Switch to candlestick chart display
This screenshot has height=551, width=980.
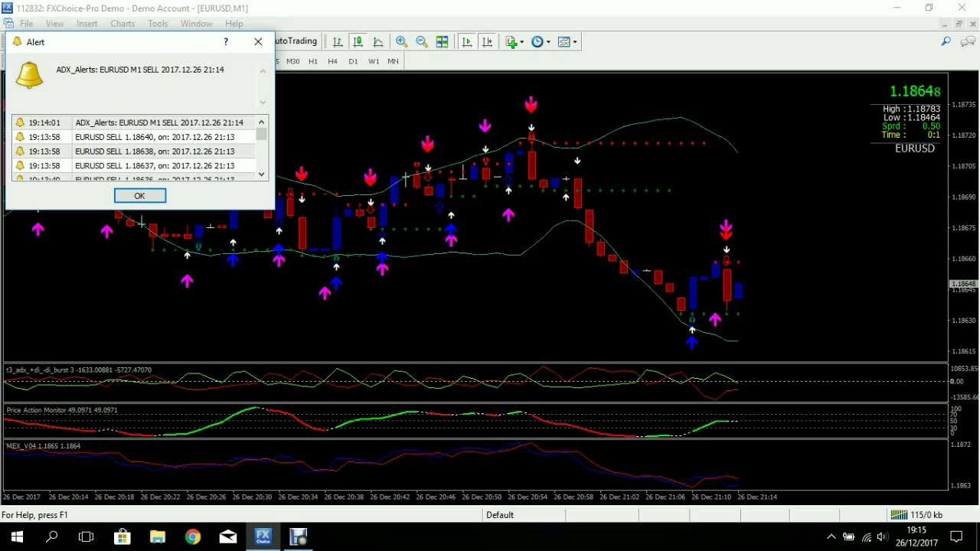point(358,42)
